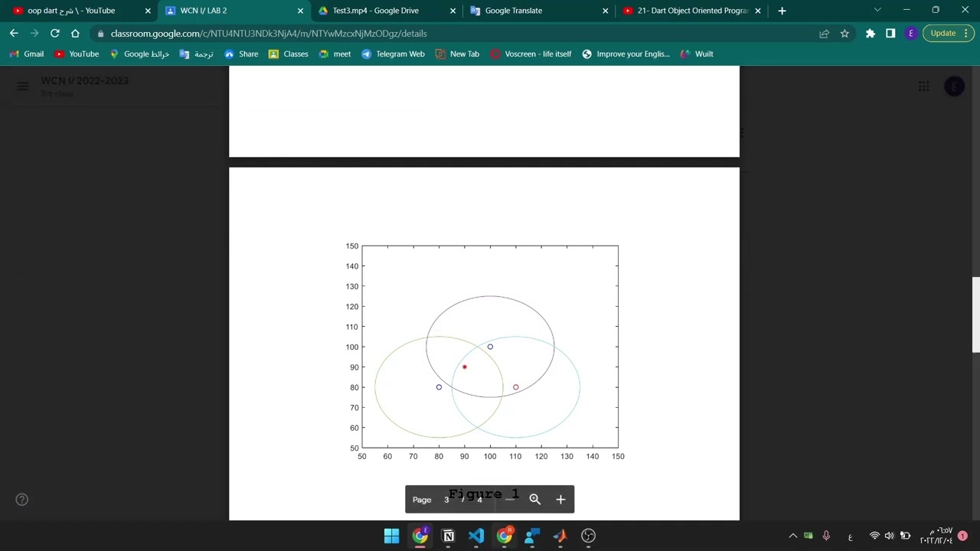Image resolution: width=980 pixels, height=551 pixels.
Task: Open the clock and date flyout
Action: 936,536
